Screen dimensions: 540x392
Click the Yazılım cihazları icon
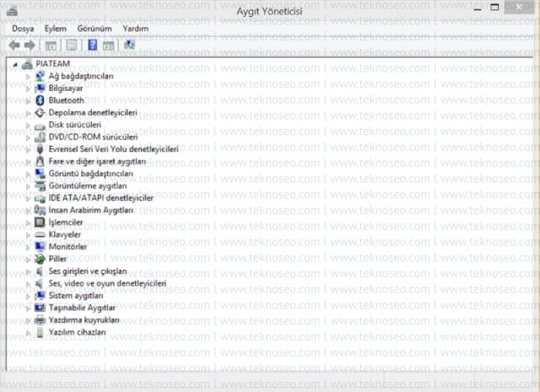coord(40,332)
